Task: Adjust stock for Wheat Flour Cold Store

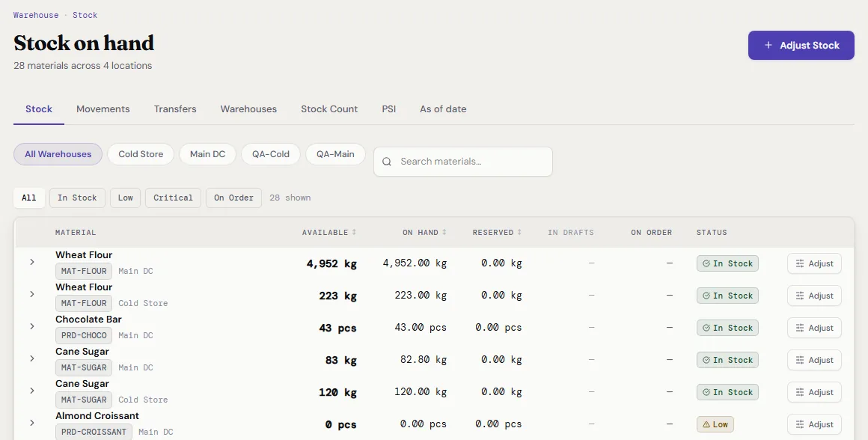Action: [x=814, y=296]
